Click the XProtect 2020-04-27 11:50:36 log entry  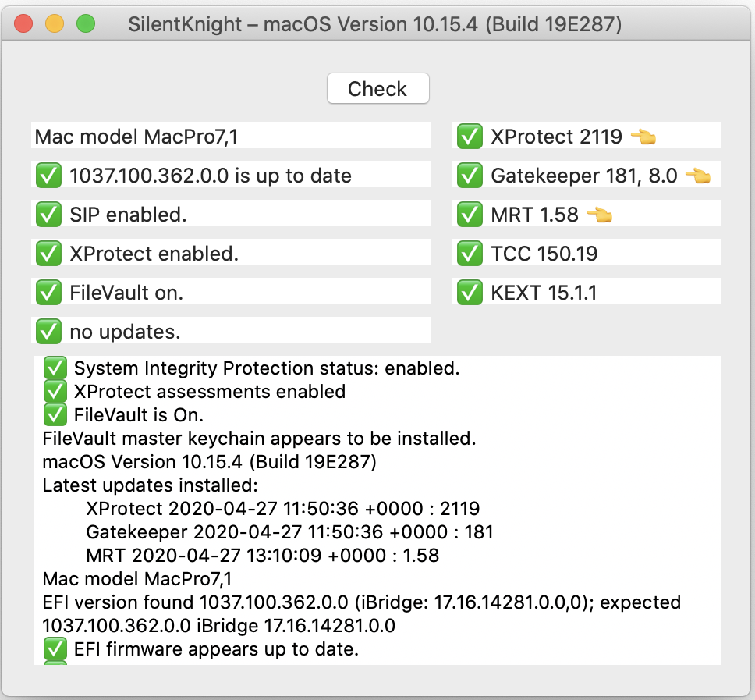pos(283,508)
